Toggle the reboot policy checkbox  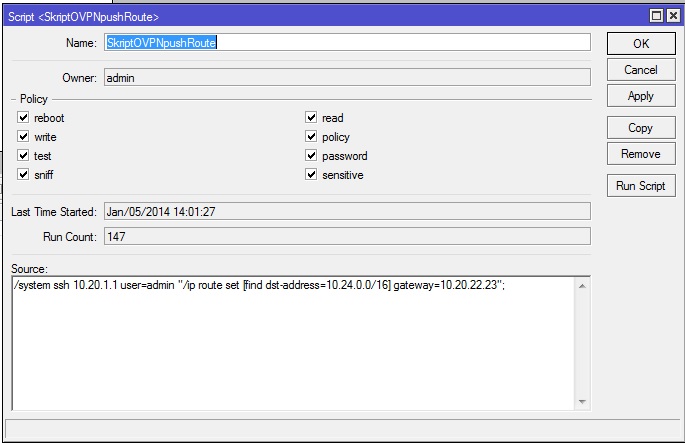[x=23, y=118]
